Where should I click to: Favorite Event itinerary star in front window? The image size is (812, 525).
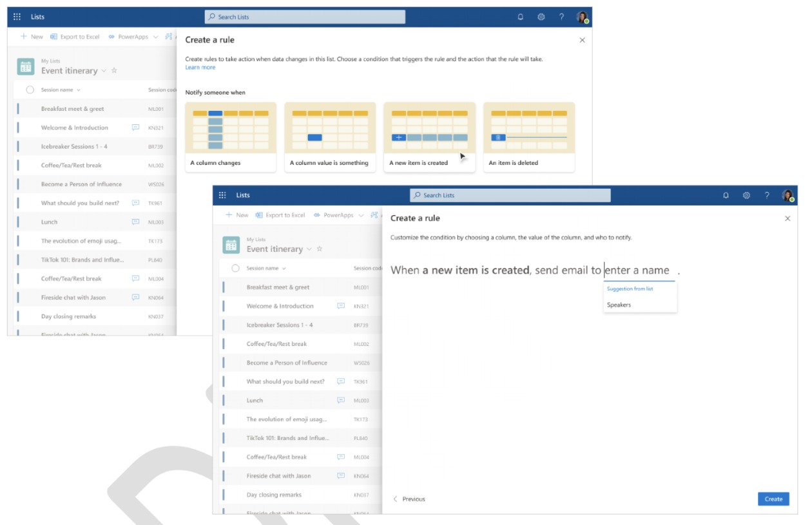(320, 249)
